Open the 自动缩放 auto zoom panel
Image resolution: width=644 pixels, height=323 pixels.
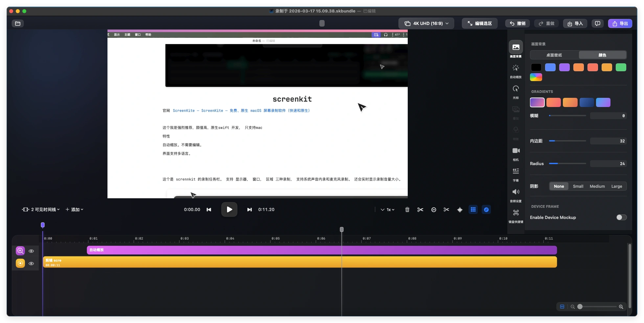(x=516, y=71)
